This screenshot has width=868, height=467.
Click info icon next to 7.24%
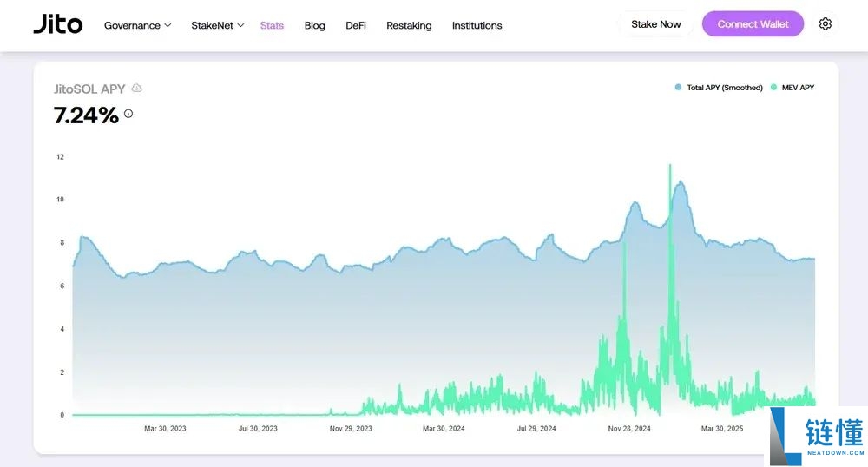click(128, 114)
